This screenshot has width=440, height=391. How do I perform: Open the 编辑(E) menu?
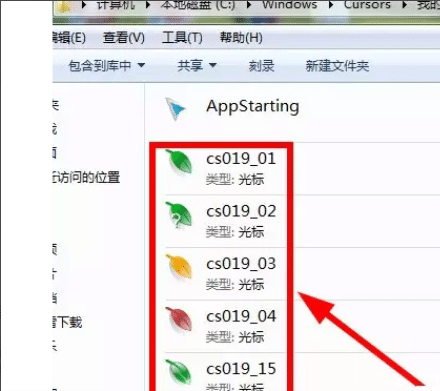[69, 37]
